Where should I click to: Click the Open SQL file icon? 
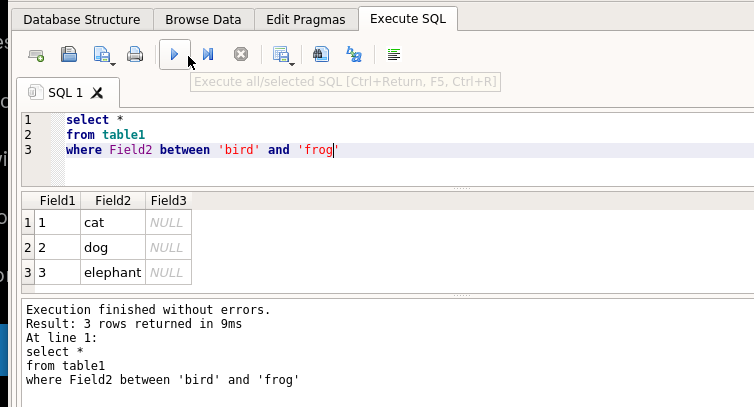69,54
